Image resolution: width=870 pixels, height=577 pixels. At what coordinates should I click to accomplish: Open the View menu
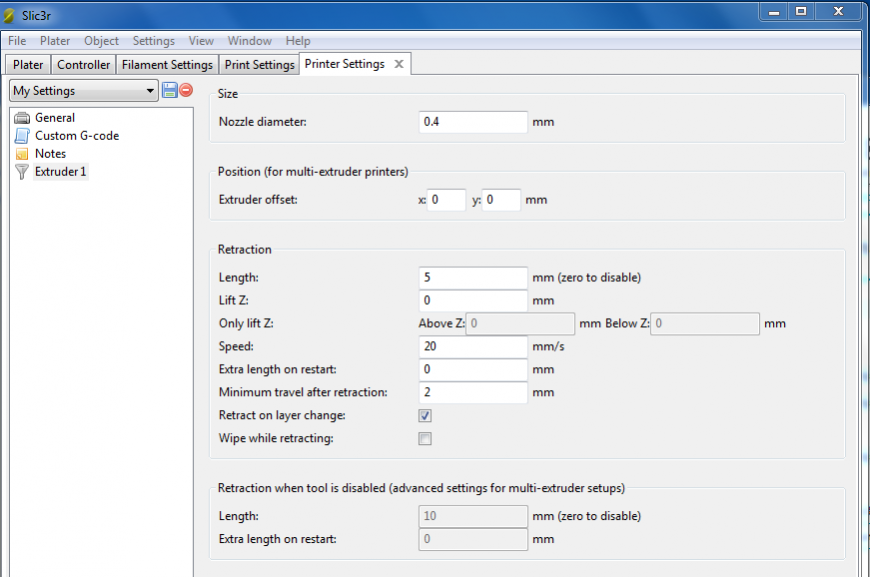click(201, 41)
